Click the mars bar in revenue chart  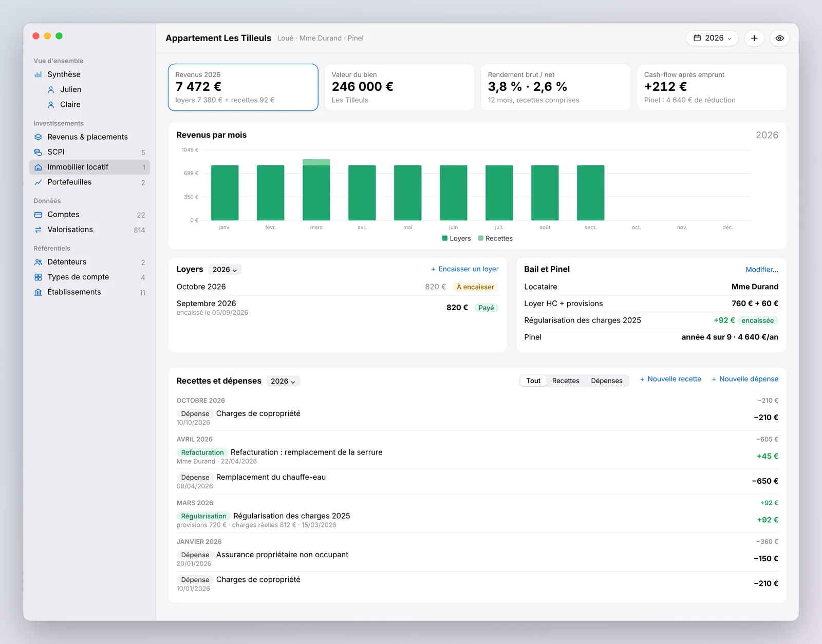(x=316, y=190)
